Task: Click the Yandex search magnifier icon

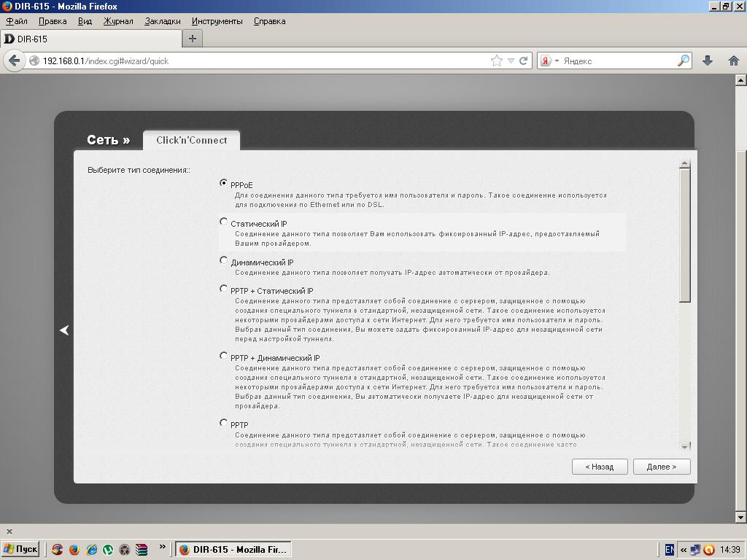Action: click(683, 61)
